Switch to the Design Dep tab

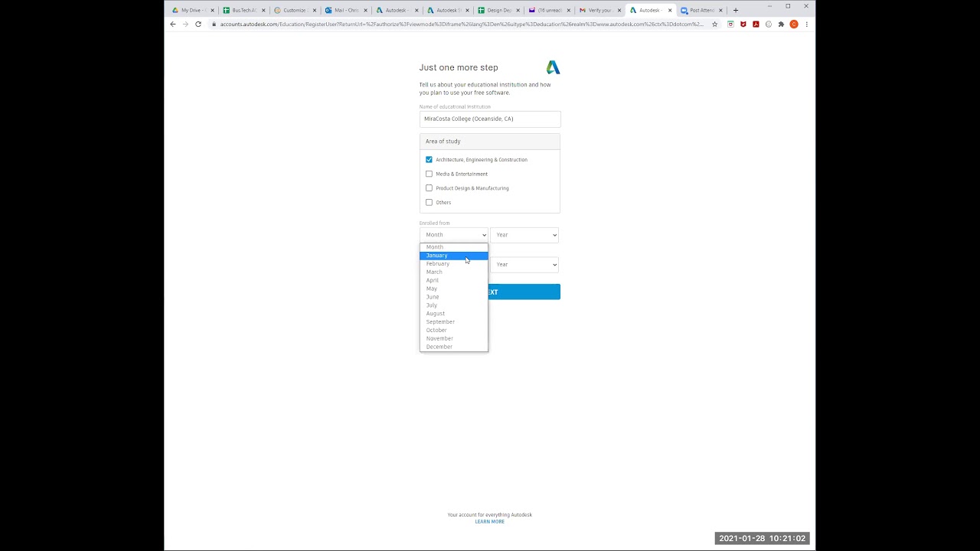pos(498,11)
